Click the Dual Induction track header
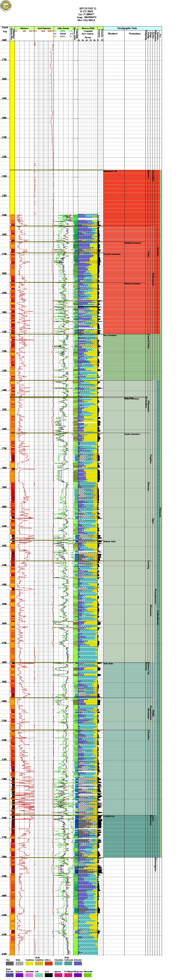191x980 pixels. [x=44, y=29]
